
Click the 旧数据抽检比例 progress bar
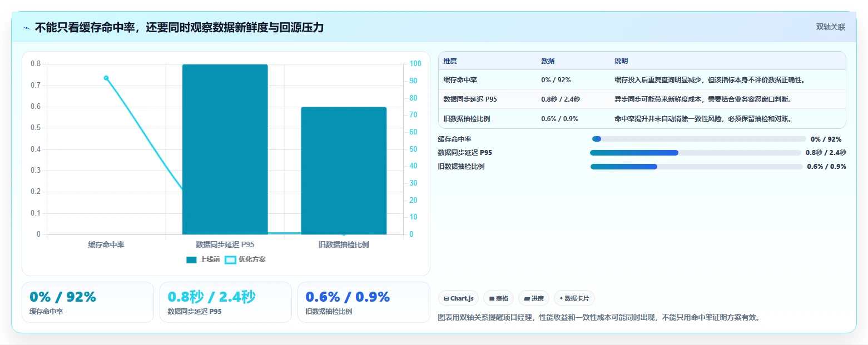coord(697,167)
